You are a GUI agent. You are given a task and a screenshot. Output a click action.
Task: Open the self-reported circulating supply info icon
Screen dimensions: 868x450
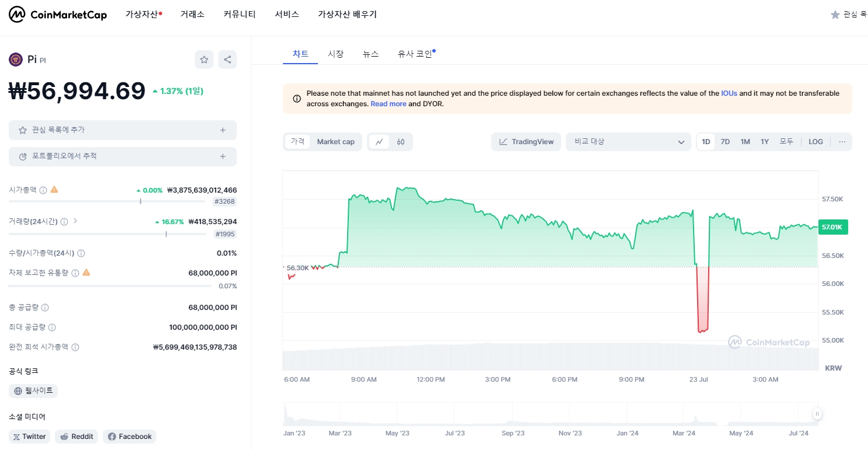75,273
